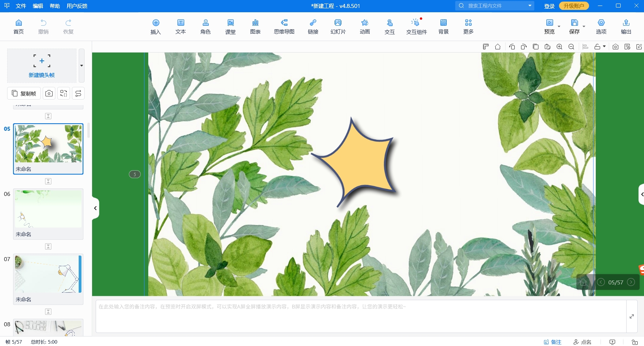
Task: Collapse the left frame panel arrow
Action: tap(95, 208)
